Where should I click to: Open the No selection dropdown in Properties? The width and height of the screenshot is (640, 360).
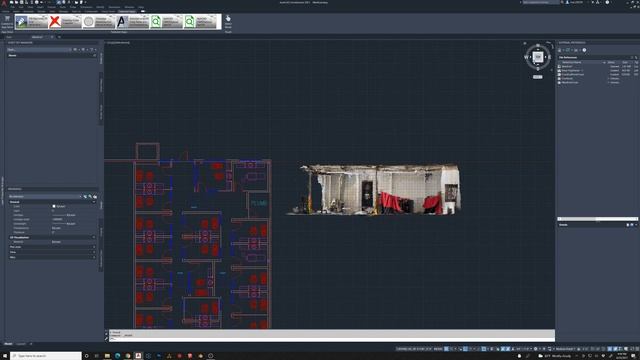pos(45,197)
